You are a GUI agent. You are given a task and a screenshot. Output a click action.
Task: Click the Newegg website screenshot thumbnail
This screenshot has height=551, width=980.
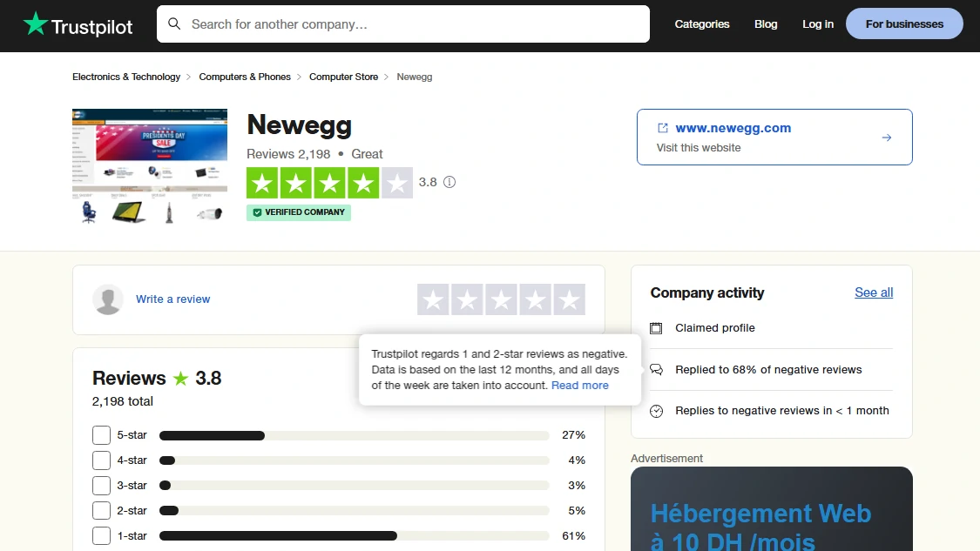150,167
